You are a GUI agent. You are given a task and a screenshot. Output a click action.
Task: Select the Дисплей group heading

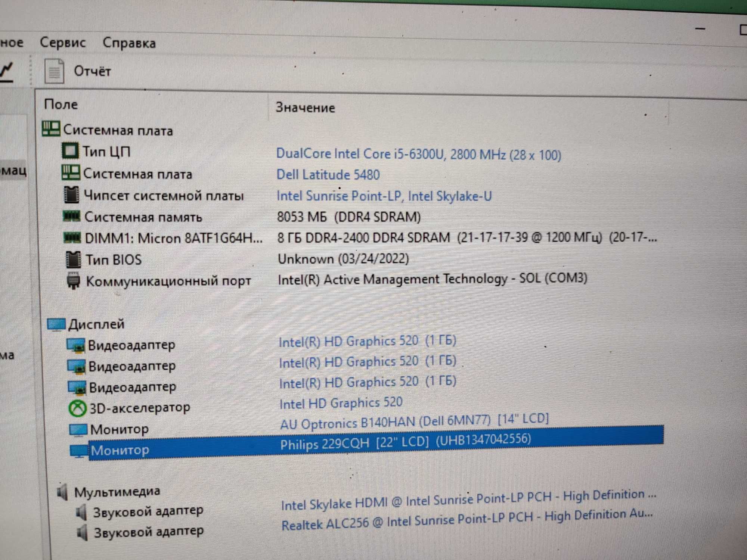[96, 324]
